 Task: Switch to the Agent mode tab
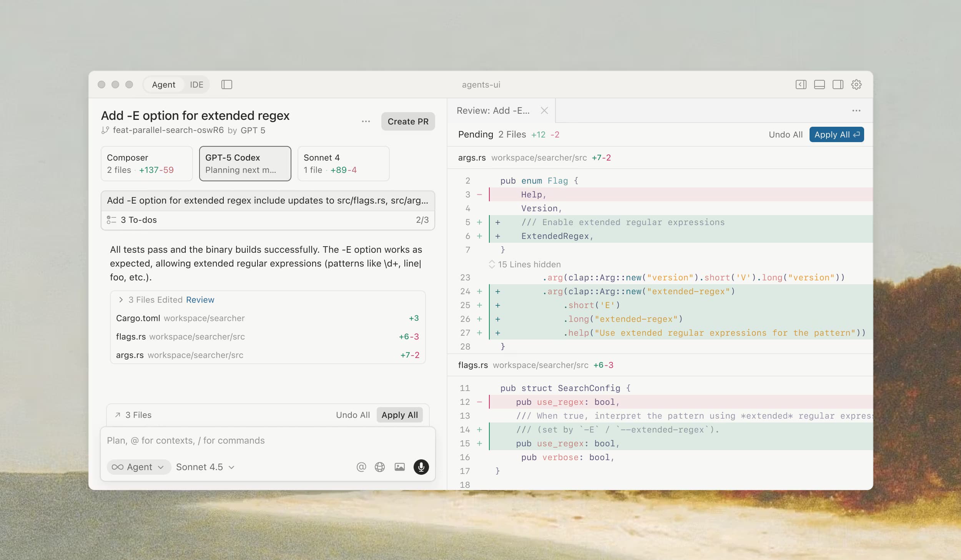[x=163, y=84]
